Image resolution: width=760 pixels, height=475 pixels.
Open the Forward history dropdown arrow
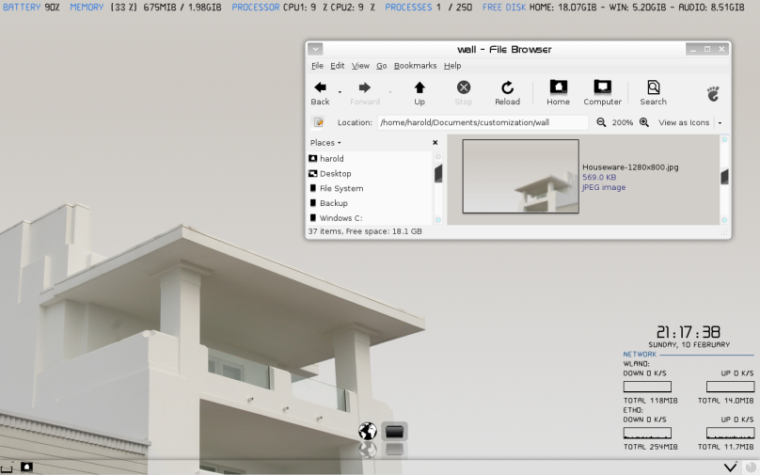pos(390,92)
